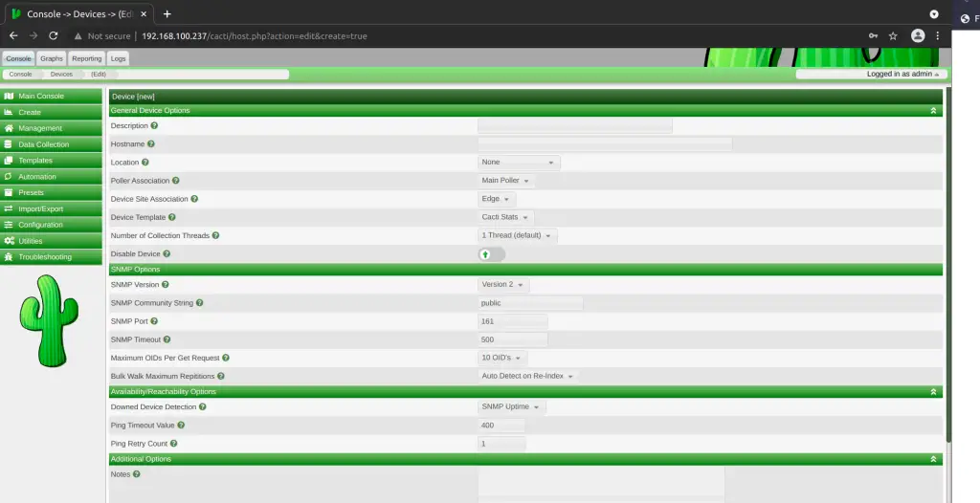The image size is (980, 503).
Task: Switch to the Logs tab
Action: tap(118, 58)
